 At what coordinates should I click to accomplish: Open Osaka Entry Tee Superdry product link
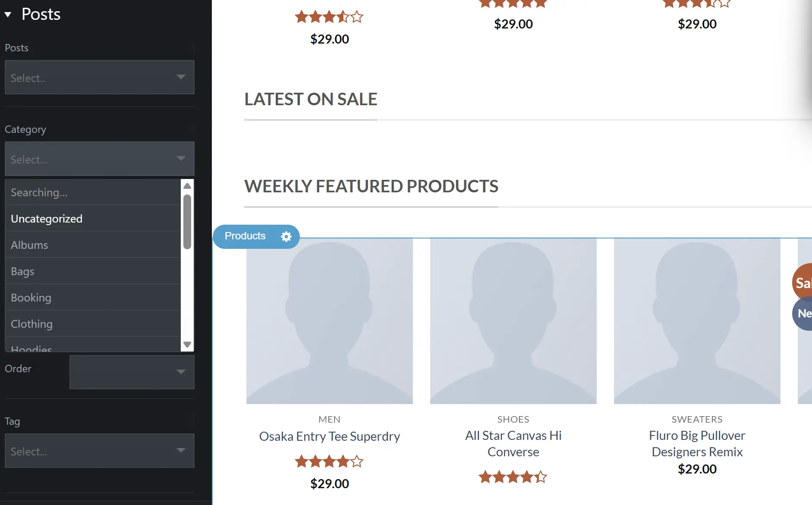330,436
